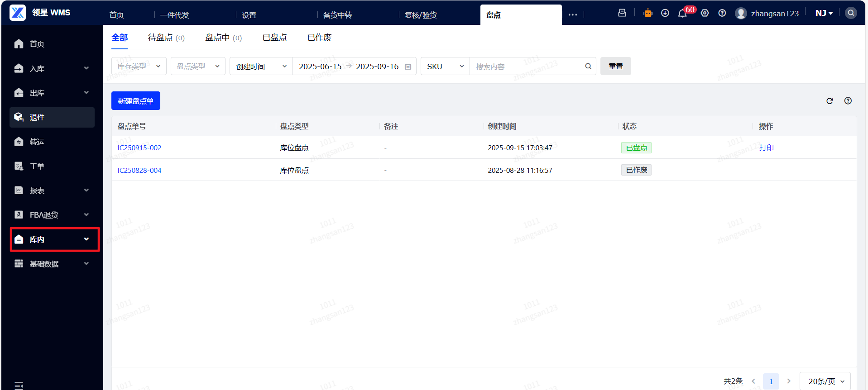
Task: Select the 已盘点 status tab
Action: click(x=274, y=38)
